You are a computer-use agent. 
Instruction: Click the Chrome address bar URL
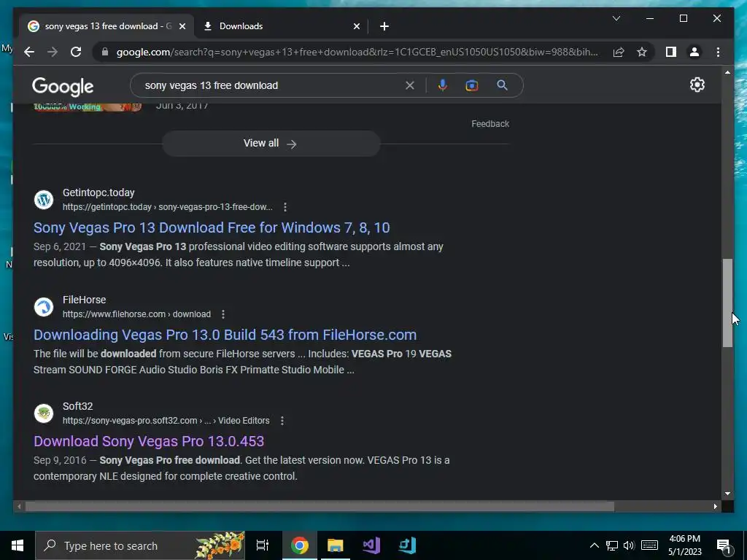point(357,52)
